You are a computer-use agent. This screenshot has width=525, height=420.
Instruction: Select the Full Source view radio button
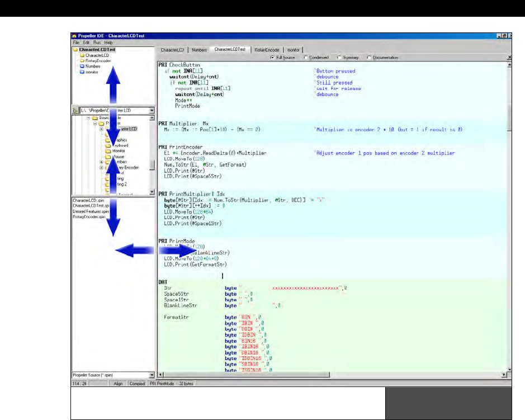pos(272,58)
